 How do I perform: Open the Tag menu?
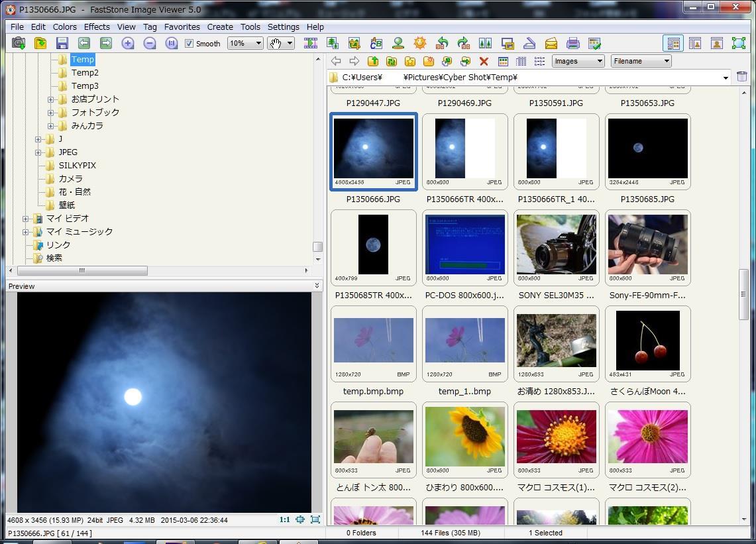coord(150,27)
